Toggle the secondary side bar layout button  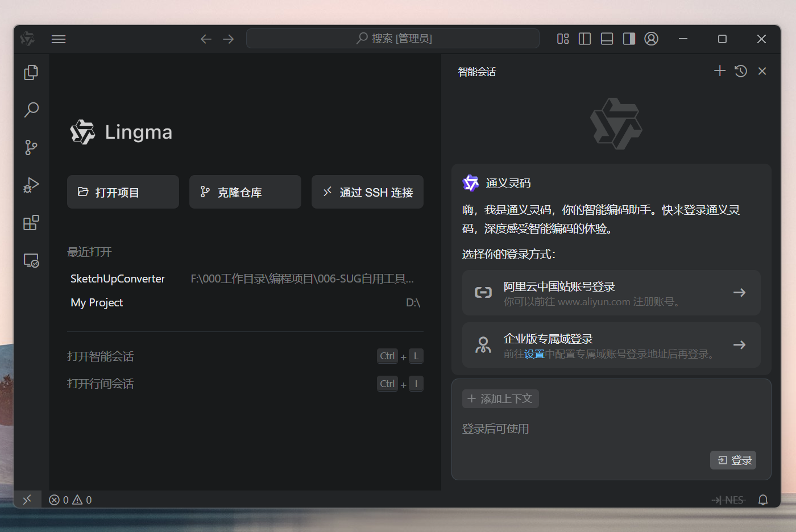coord(629,39)
